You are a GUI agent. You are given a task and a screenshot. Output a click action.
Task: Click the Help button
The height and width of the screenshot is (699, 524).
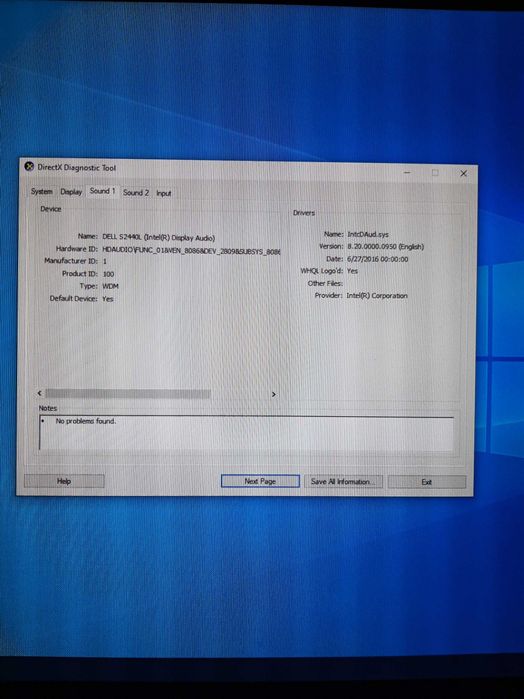64,481
